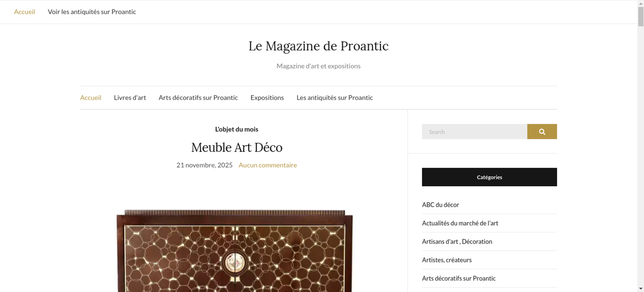Click the Le Magazine de Proantic title
The image size is (644, 292).
click(318, 46)
